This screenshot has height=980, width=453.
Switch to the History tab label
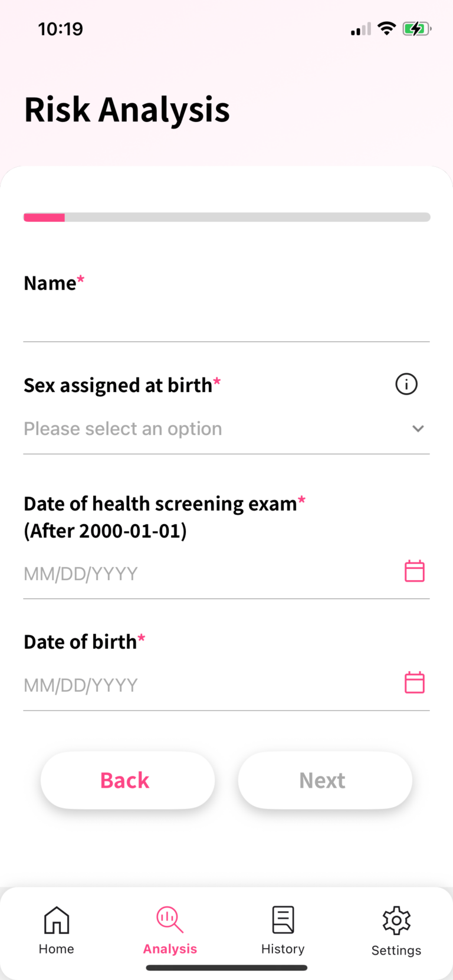coord(283,949)
